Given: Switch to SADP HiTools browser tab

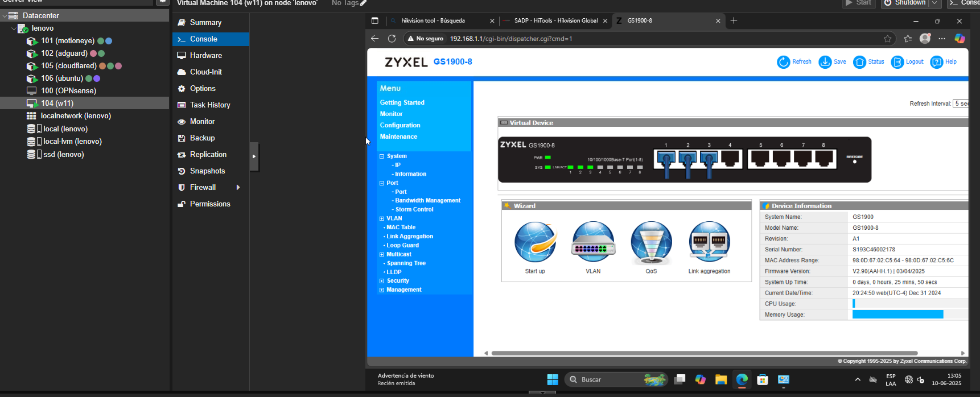Looking at the screenshot, I should click(555, 20).
